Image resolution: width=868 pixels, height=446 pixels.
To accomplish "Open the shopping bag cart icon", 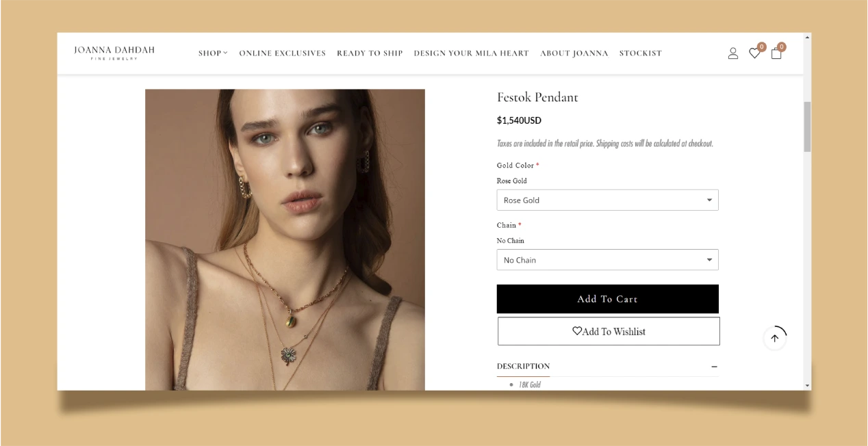I will pos(776,53).
